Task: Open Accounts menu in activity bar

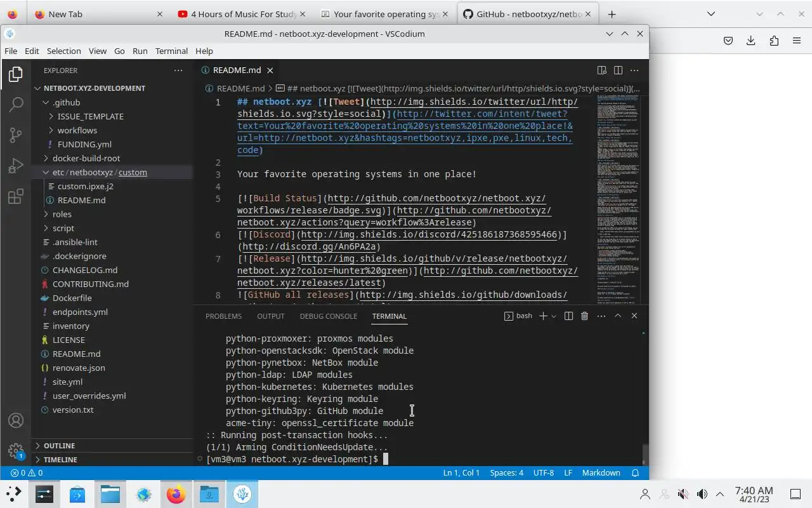Action: coord(16,420)
